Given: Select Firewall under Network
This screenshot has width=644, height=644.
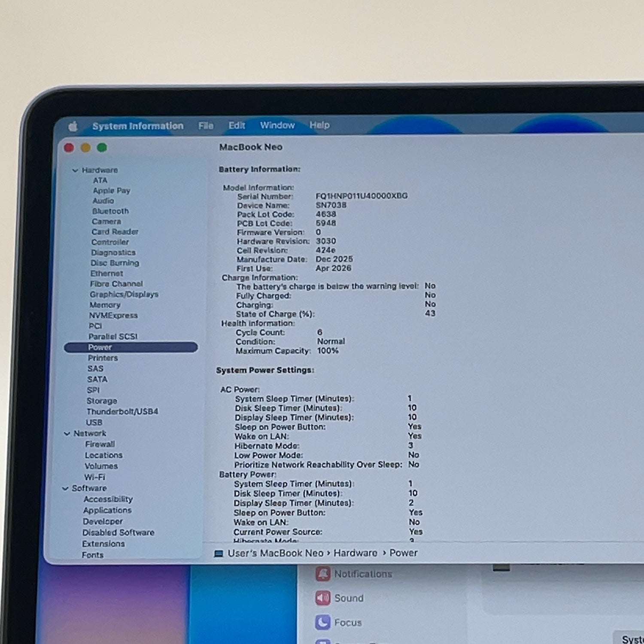Looking at the screenshot, I should tap(100, 444).
